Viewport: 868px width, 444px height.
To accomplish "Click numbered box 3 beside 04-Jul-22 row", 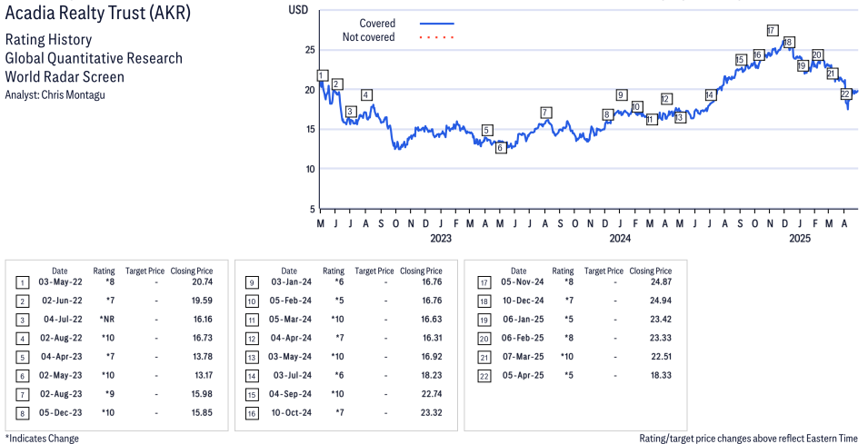I will pyautogui.click(x=22, y=321).
